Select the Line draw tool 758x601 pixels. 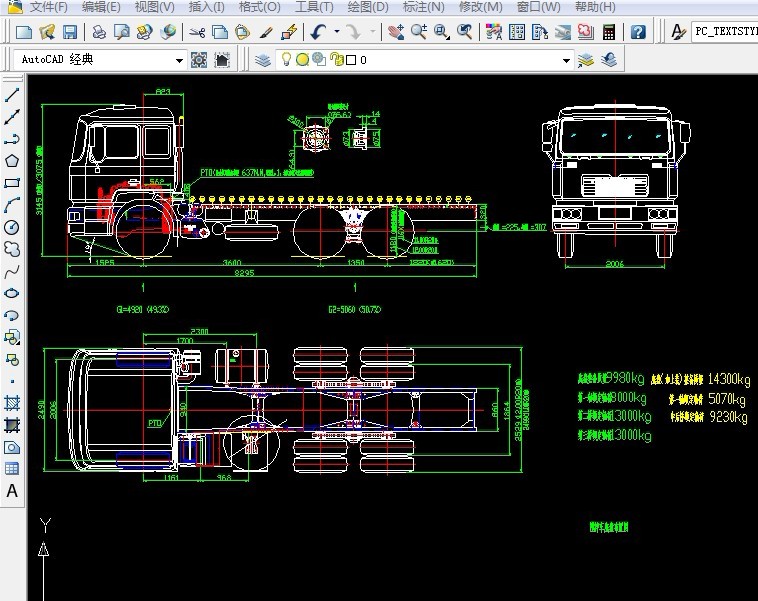coord(12,96)
